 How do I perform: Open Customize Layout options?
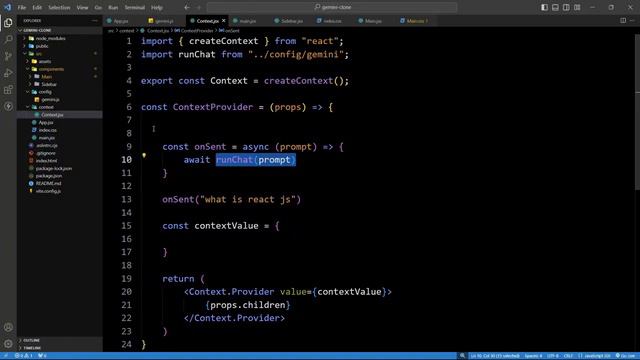coord(577,7)
